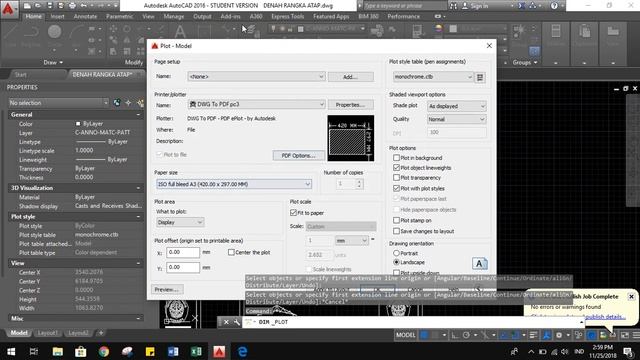Open Google Chrome from taskbar
The height and width of the screenshot is (360, 640).
pos(104,351)
